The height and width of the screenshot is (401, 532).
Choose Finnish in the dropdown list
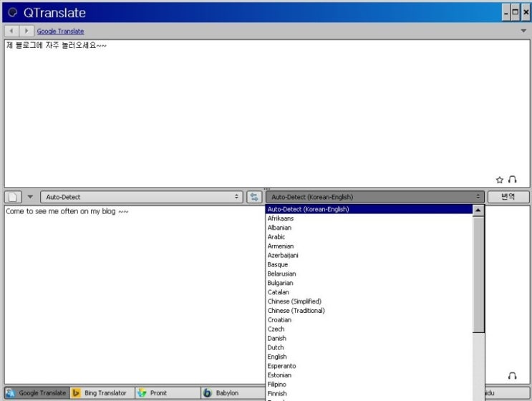[x=369, y=394]
